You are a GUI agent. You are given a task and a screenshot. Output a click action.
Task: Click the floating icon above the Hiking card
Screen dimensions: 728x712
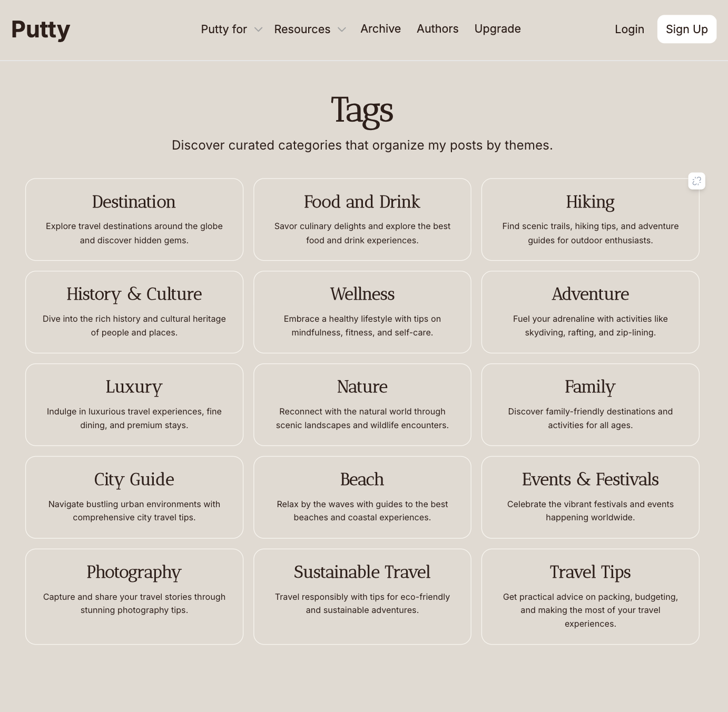point(696,181)
